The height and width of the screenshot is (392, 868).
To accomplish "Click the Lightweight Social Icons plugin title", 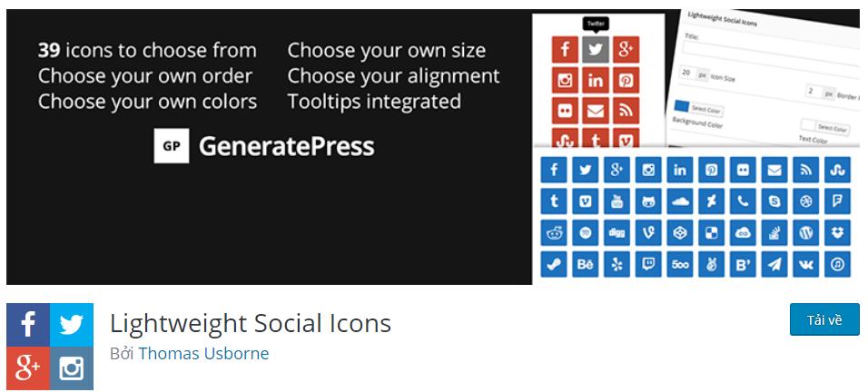I will click(251, 323).
